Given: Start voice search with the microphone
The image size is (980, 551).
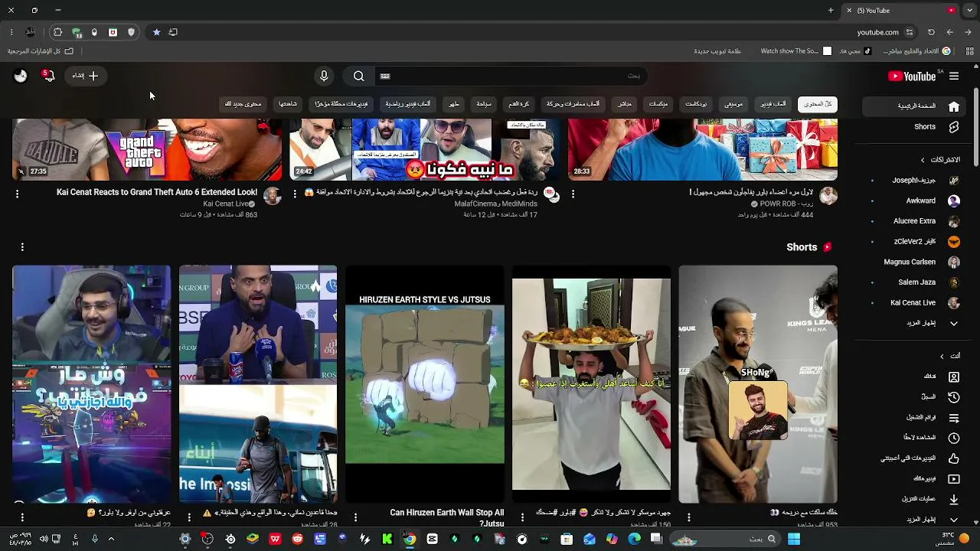Looking at the screenshot, I should [324, 76].
